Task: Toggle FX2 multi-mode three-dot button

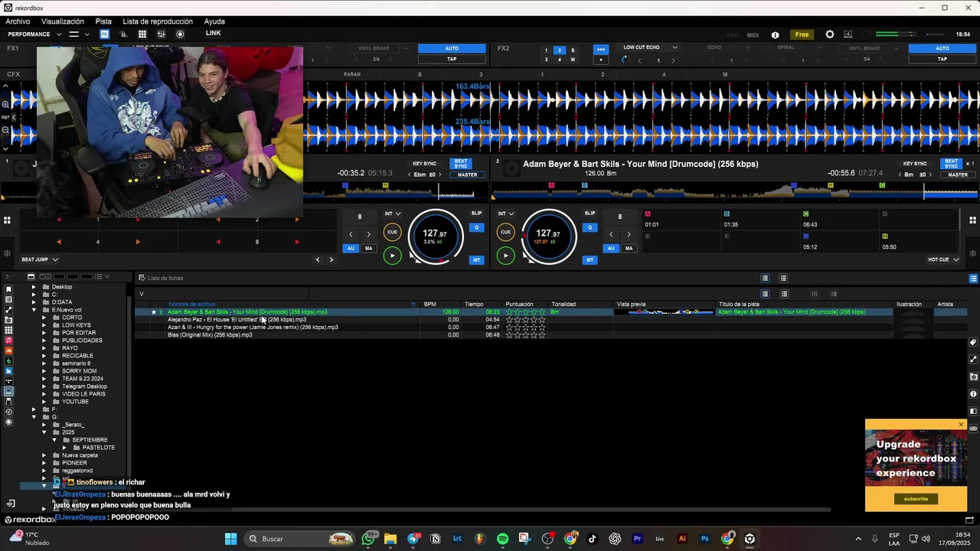Action: 600,50
